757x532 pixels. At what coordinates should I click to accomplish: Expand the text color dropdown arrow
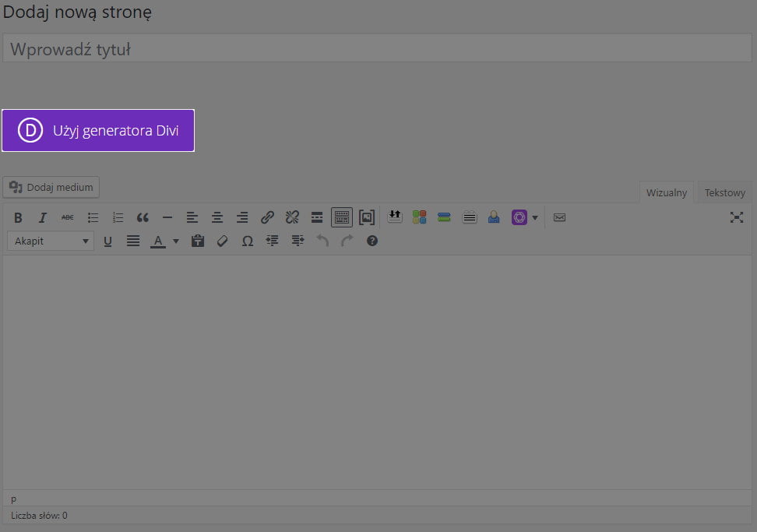pyautogui.click(x=176, y=241)
